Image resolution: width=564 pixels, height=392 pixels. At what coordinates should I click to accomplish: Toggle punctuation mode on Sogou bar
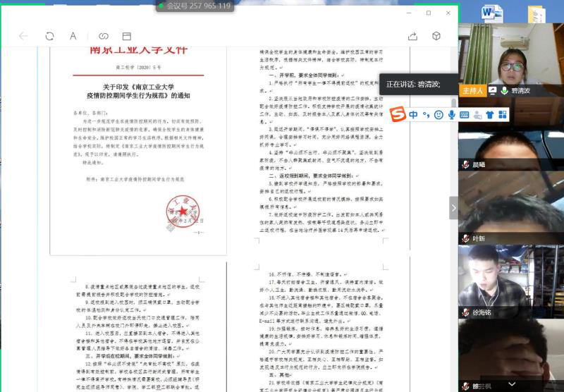(x=426, y=114)
